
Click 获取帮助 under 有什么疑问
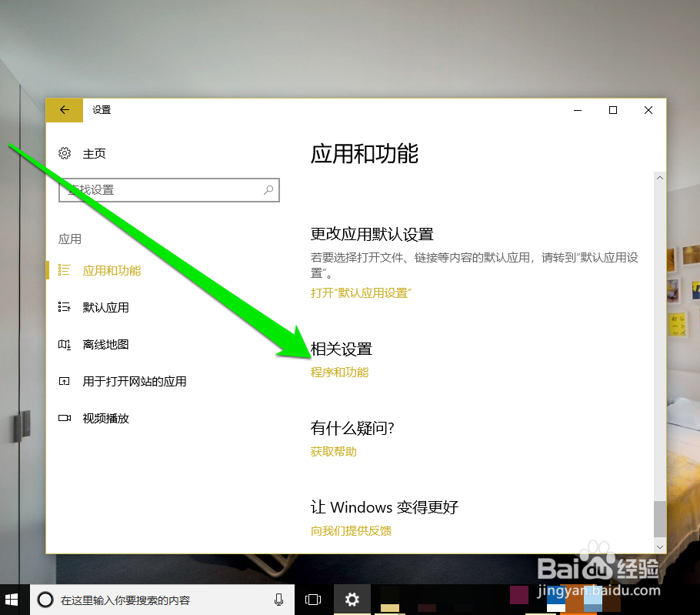tap(333, 452)
